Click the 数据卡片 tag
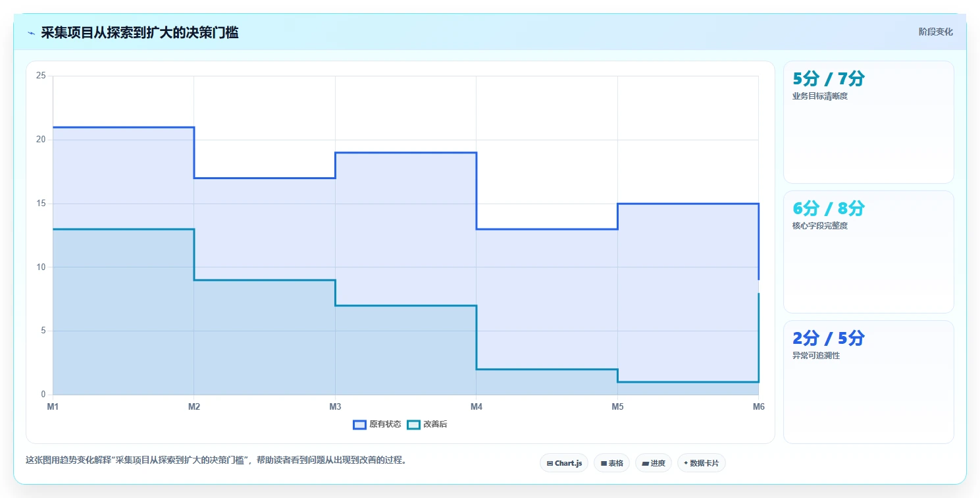The width and height of the screenshot is (980, 498). pyautogui.click(x=702, y=463)
